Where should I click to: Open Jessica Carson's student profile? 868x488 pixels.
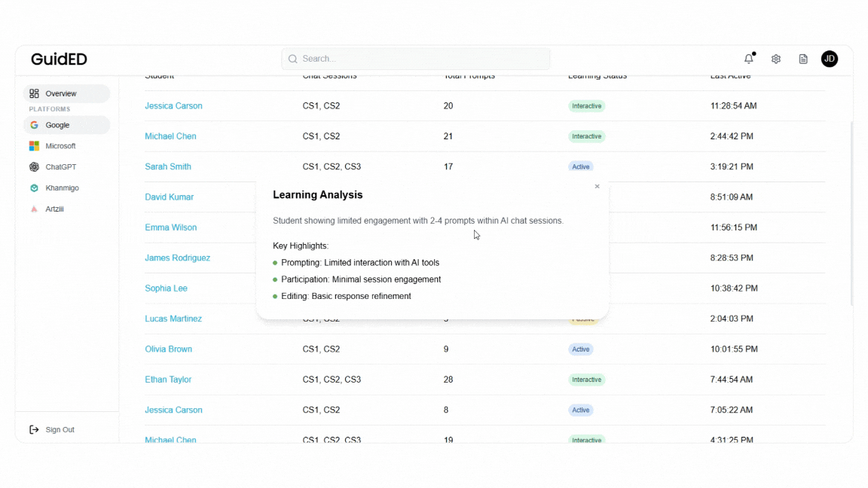pos(173,105)
